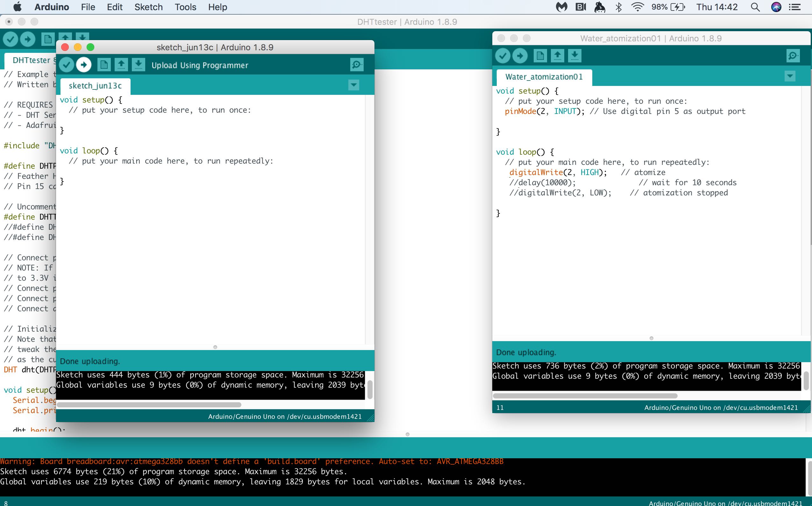This screenshot has height=506, width=812.
Task: Open the File menu
Action: click(x=88, y=7)
